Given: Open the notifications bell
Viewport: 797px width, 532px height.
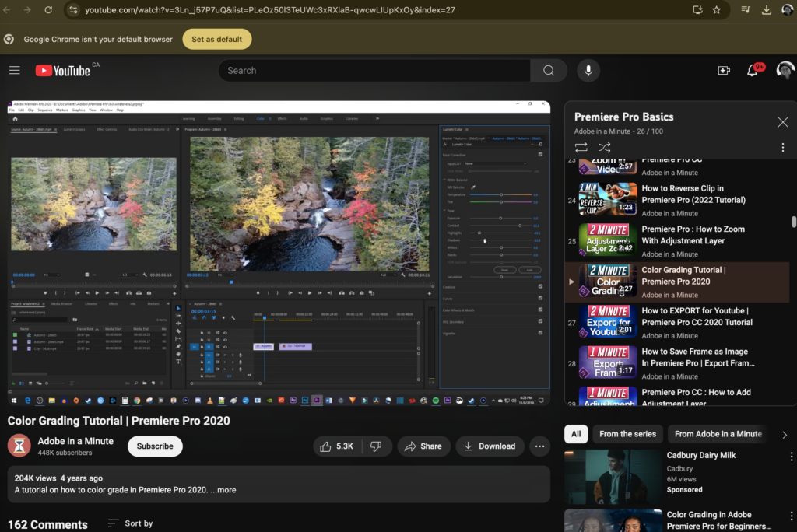Looking at the screenshot, I should coord(753,71).
